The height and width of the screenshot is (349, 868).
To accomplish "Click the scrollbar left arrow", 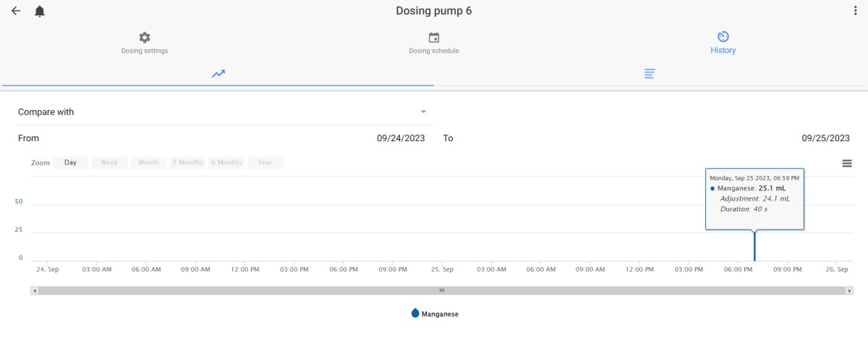I will [x=34, y=290].
